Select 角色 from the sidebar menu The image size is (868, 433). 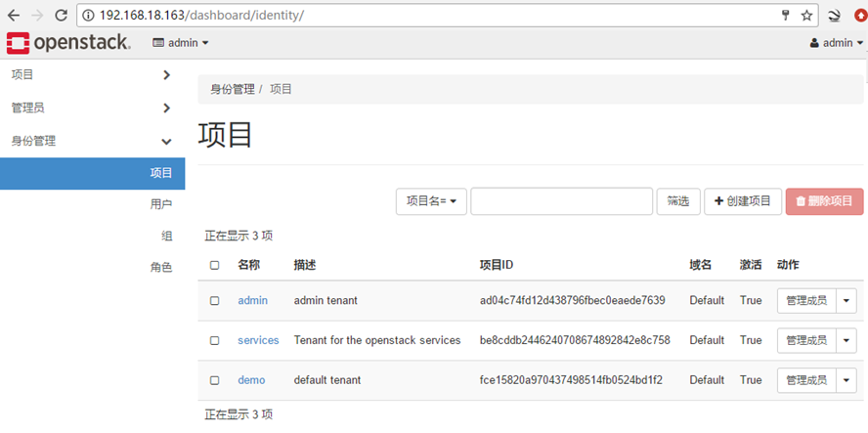(160, 267)
